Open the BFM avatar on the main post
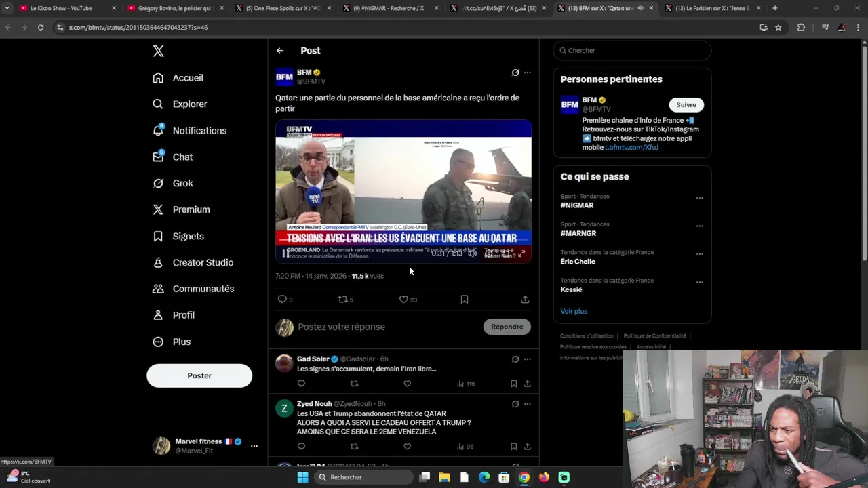 tap(284, 77)
